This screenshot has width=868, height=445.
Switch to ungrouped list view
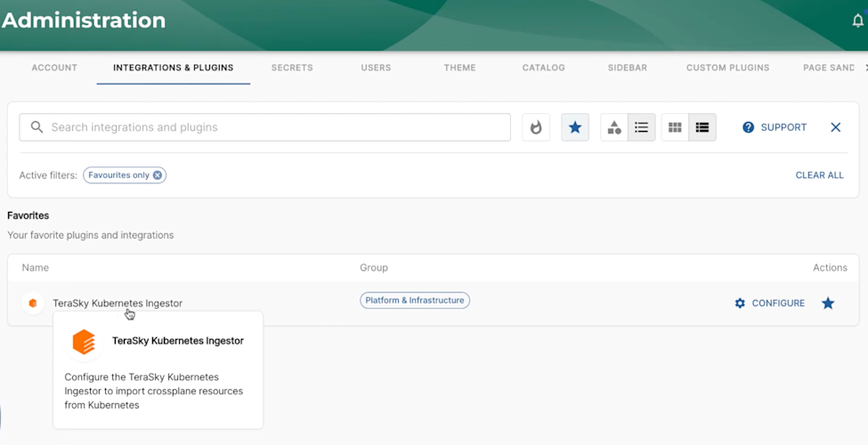[x=642, y=127]
